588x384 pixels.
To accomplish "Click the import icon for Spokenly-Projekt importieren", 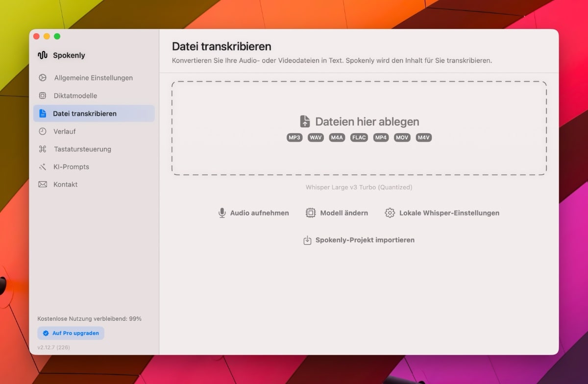I will [307, 240].
